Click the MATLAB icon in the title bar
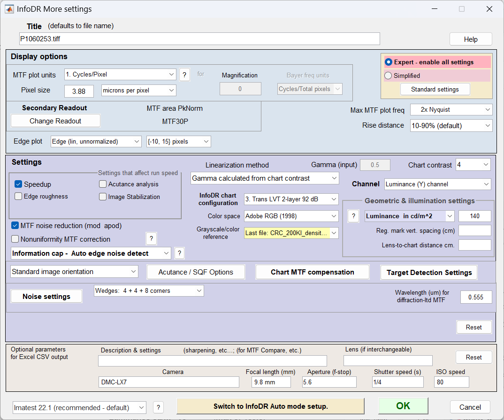 (x=9, y=9)
